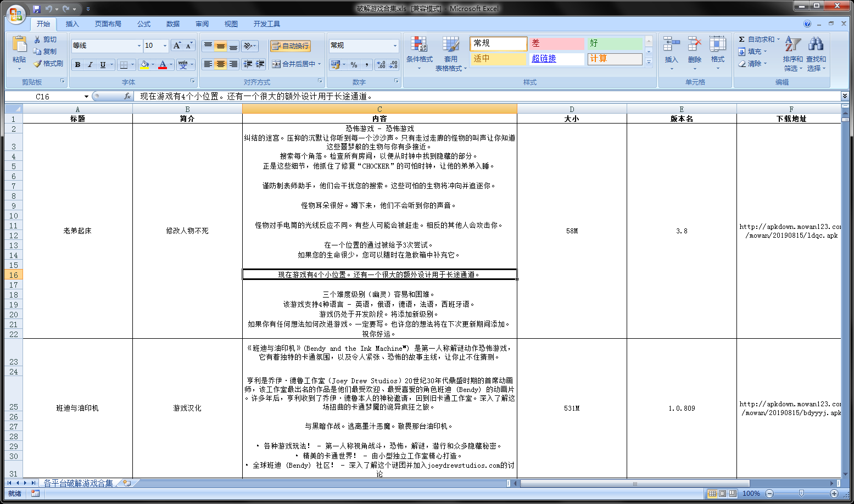The width and height of the screenshot is (854, 504).
Task: Open Sort and Filter options
Action: pyautogui.click(x=792, y=53)
